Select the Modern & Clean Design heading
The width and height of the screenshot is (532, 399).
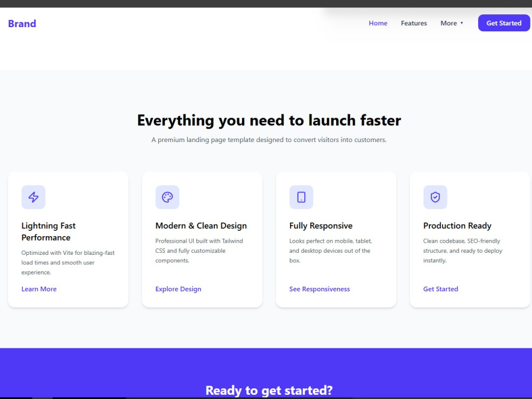tap(201, 226)
